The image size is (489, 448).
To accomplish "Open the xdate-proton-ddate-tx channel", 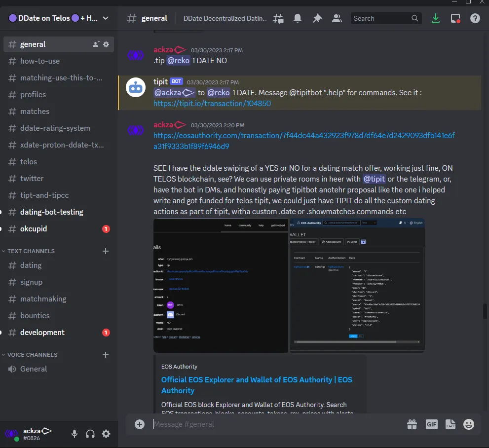I will coord(59,145).
